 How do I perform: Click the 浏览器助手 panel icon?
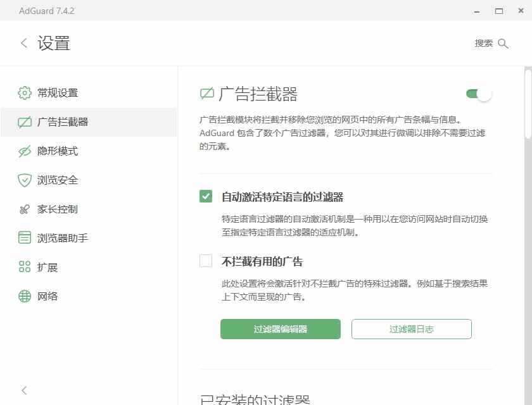(x=25, y=237)
